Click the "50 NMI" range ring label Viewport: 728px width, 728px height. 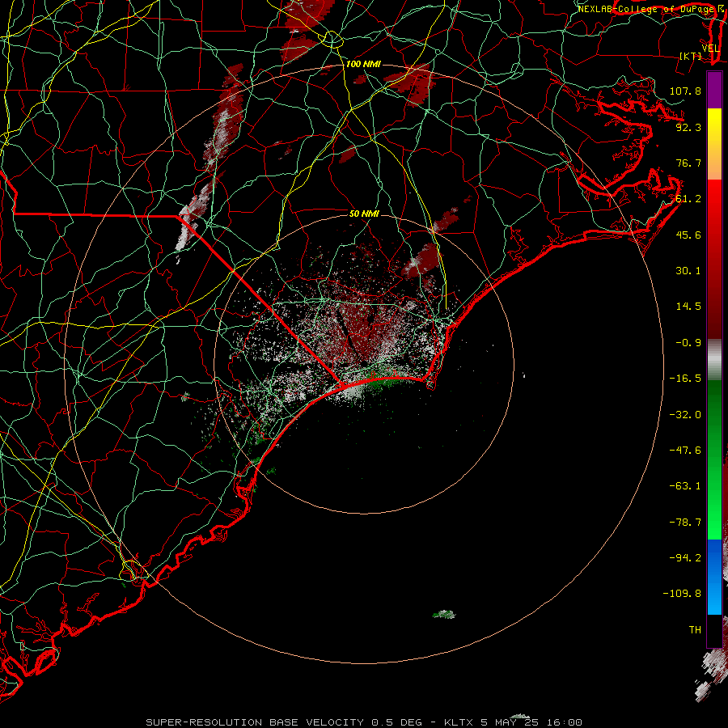[x=364, y=214]
